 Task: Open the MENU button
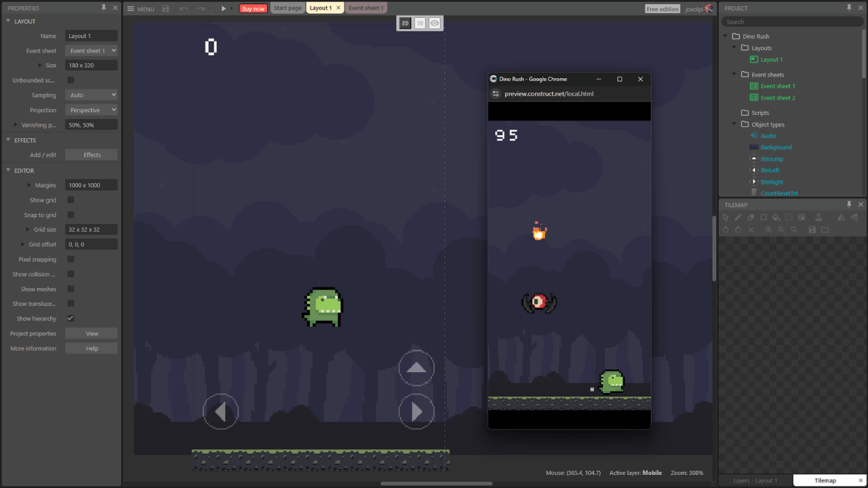(140, 9)
